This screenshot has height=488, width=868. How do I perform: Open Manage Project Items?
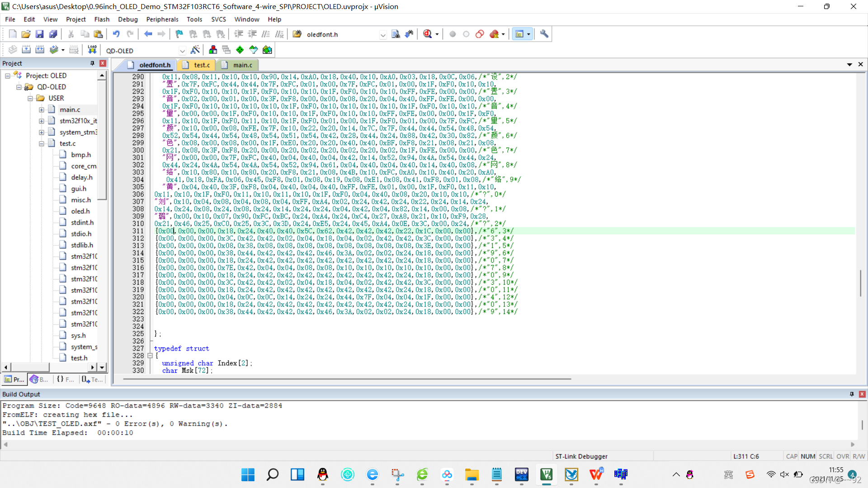coord(213,50)
